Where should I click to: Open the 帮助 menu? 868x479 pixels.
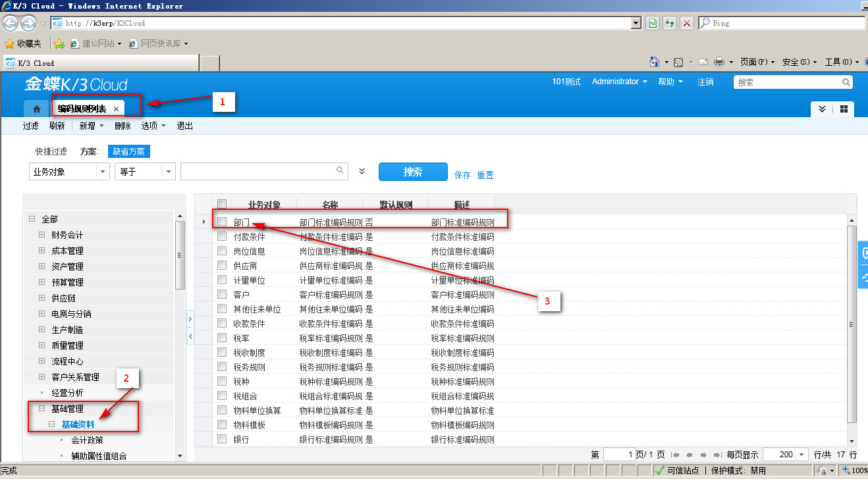tap(670, 82)
